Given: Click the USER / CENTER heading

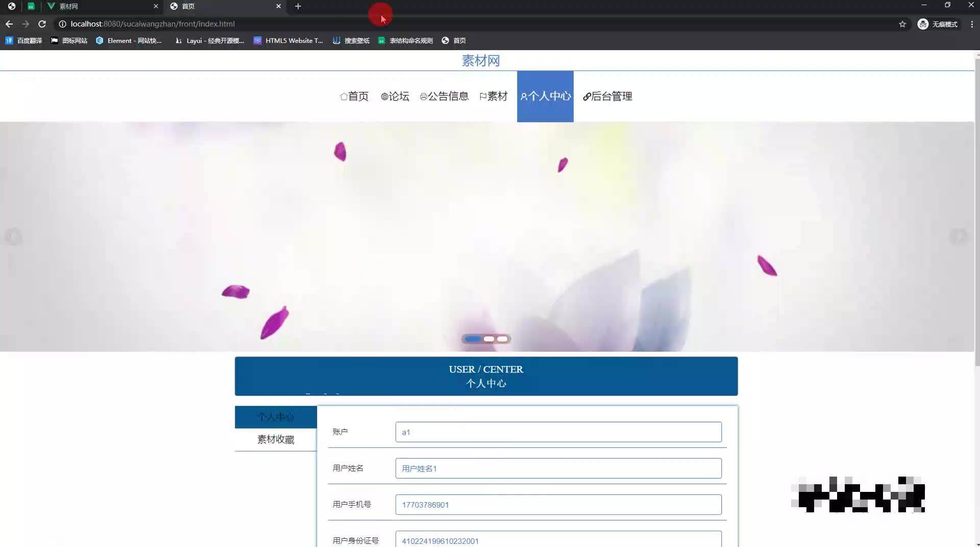Looking at the screenshot, I should (486, 369).
